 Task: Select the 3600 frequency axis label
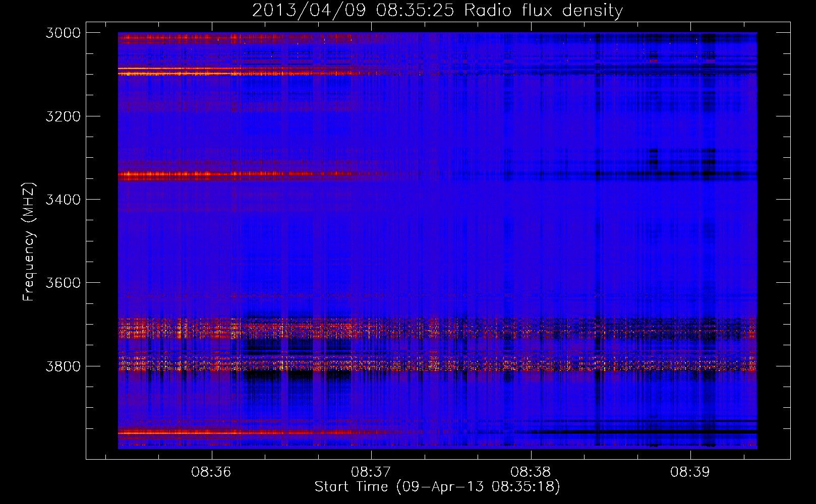(x=63, y=283)
